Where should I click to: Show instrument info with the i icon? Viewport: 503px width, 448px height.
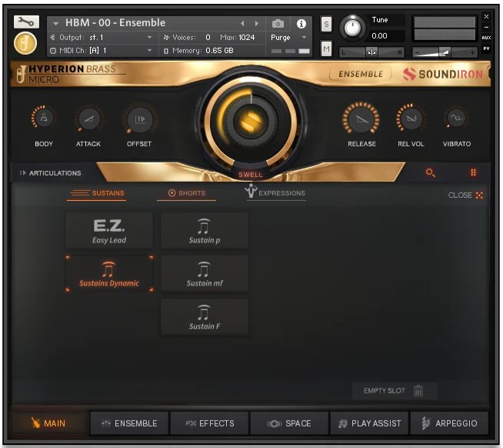301,23
